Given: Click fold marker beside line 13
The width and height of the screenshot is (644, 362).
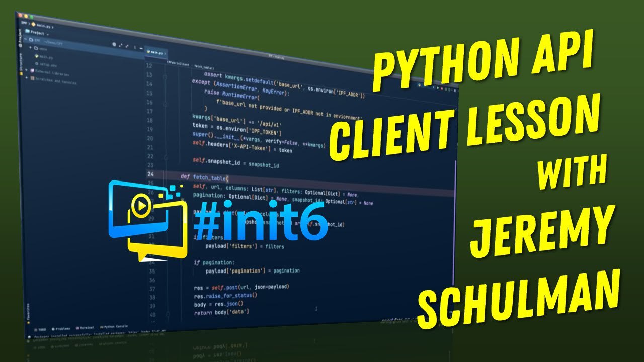Looking at the screenshot, I should click(x=165, y=76).
